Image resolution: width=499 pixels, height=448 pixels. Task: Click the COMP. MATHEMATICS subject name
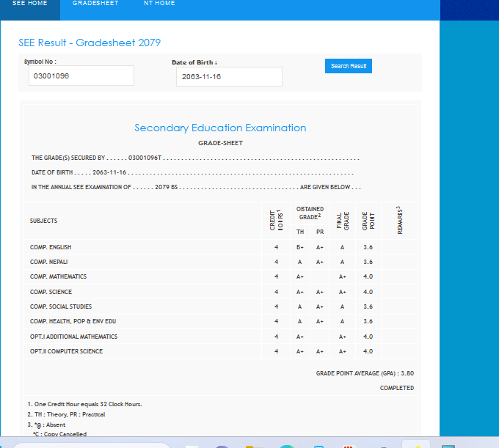[58, 276]
